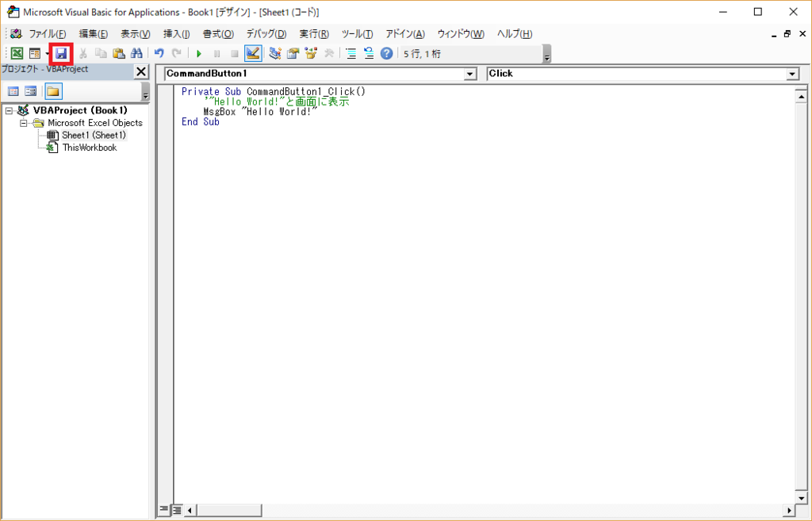
Task: Open the 編集(E) menu
Action: (94, 34)
